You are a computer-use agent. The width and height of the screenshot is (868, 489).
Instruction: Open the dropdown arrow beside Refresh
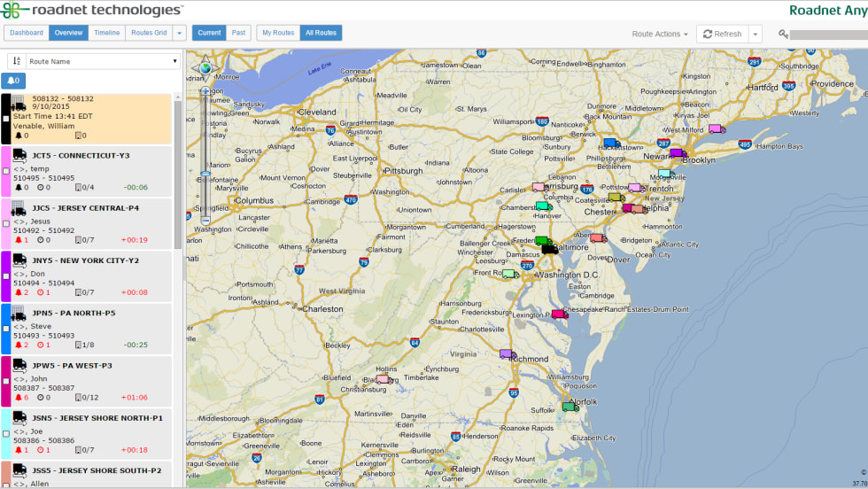click(x=755, y=34)
